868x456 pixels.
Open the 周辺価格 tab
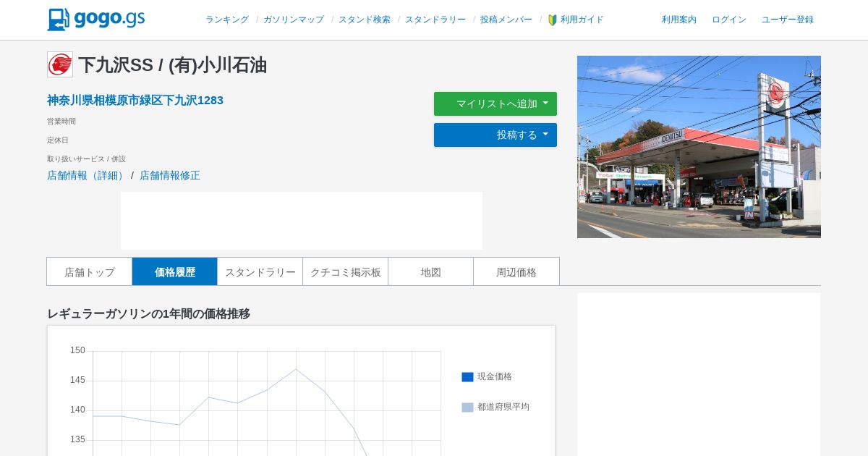click(516, 271)
